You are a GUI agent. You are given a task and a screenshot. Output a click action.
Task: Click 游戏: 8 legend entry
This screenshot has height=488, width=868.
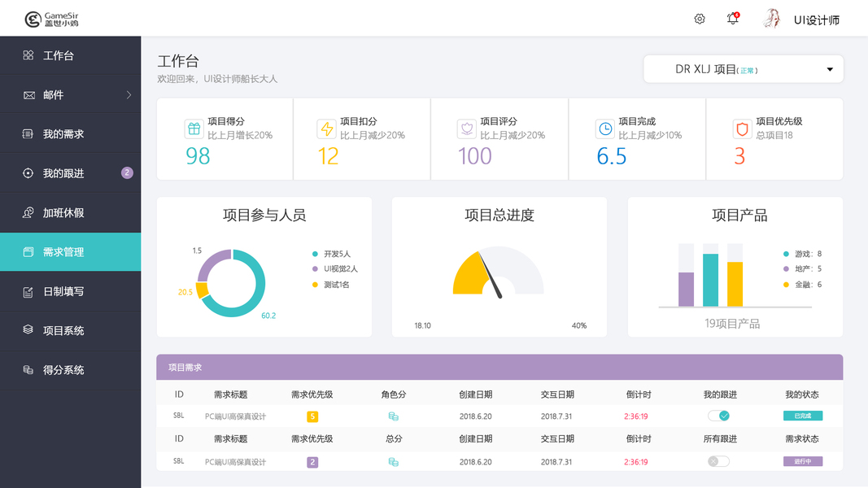(803, 254)
